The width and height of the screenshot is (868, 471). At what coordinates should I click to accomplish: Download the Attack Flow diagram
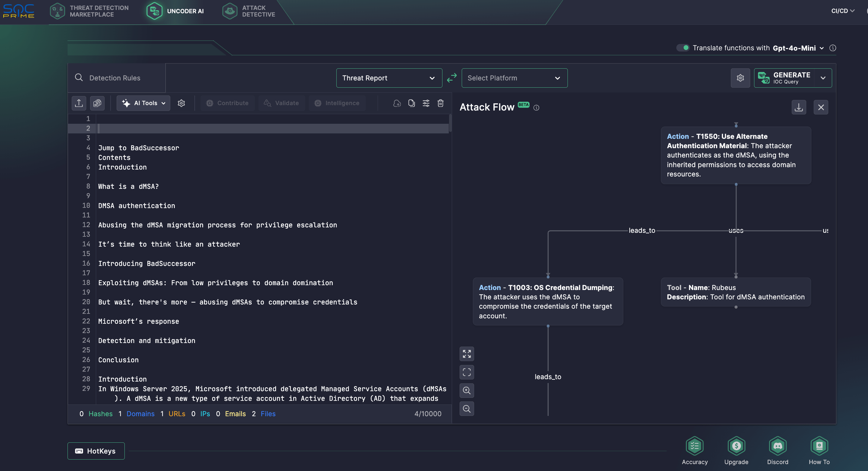click(x=799, y=108)
